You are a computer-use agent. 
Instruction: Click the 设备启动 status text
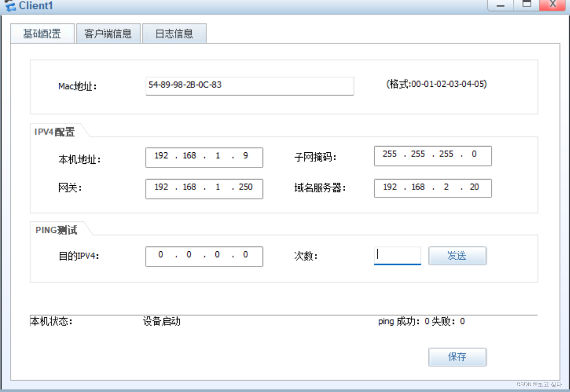click(161, 321)
